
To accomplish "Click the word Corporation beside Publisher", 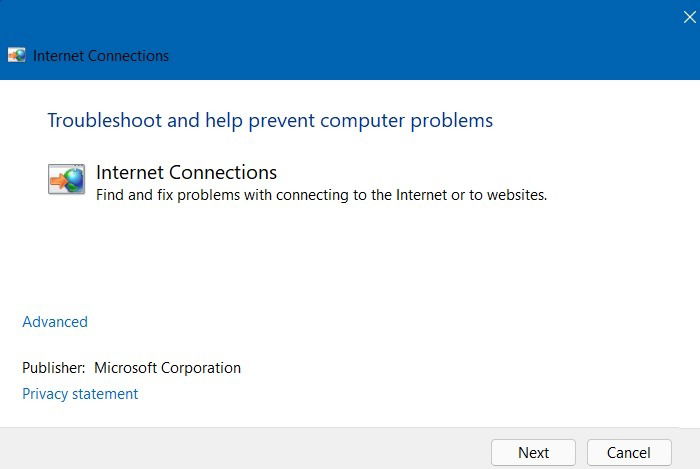I will pos(201,368).
